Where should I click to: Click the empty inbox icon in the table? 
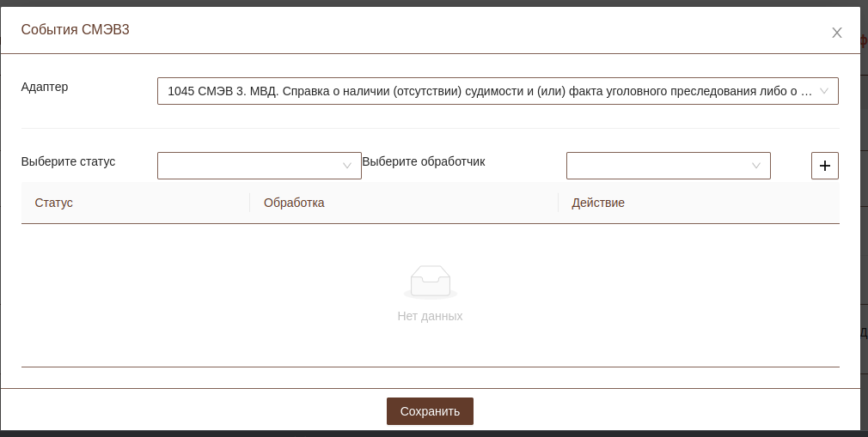(x=430, y=282)
